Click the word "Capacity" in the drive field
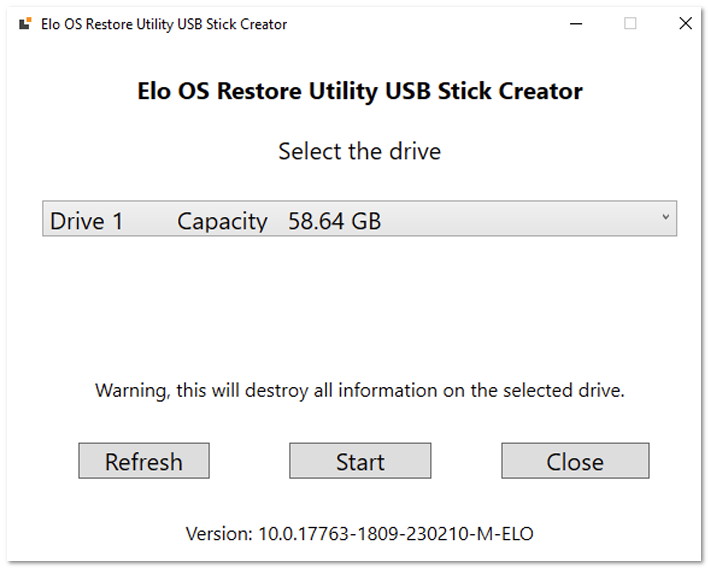This screenshot has width=708, height=568. 222,222
